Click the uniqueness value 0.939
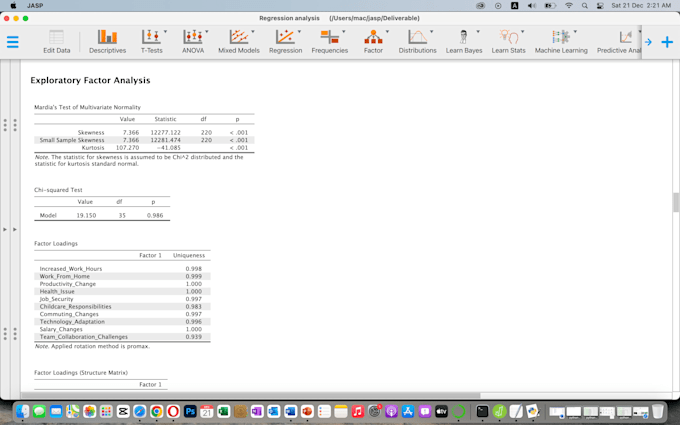This screenshot has height=425, width=680. coord(193,337)
